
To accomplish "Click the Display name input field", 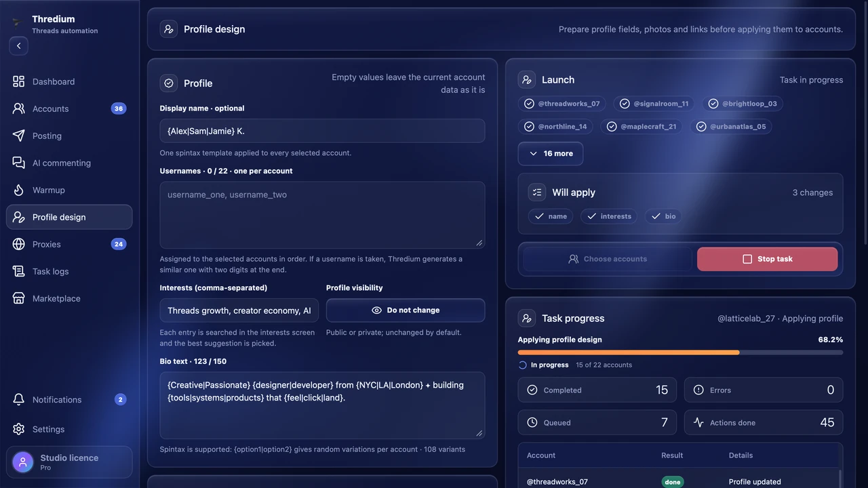I will click(x=322, y=131).
